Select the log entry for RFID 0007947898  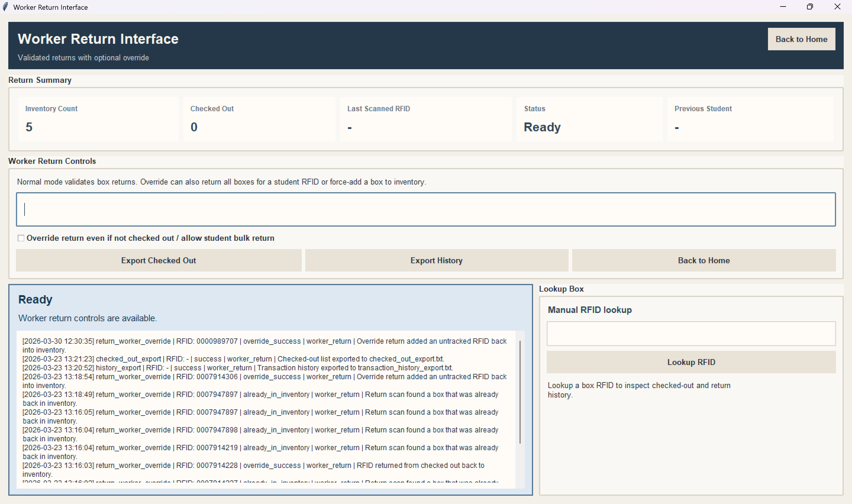(260, 434)
